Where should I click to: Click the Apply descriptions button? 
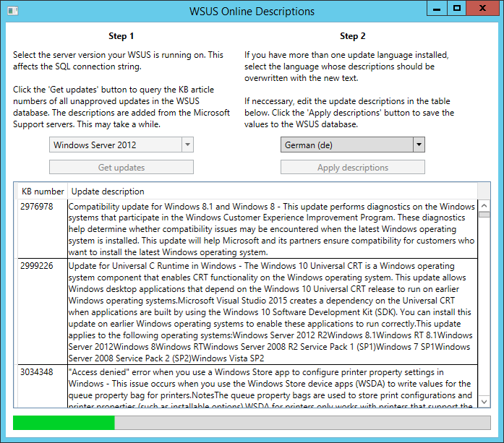[353, 167]
